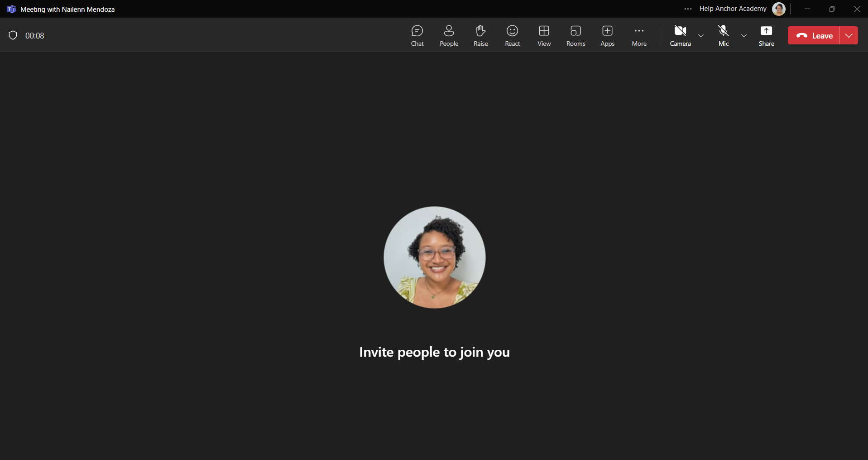This screenshot has width=868, height=460.
Task: Expand camera options chevron next to Camera
Action: coord(701,36)
